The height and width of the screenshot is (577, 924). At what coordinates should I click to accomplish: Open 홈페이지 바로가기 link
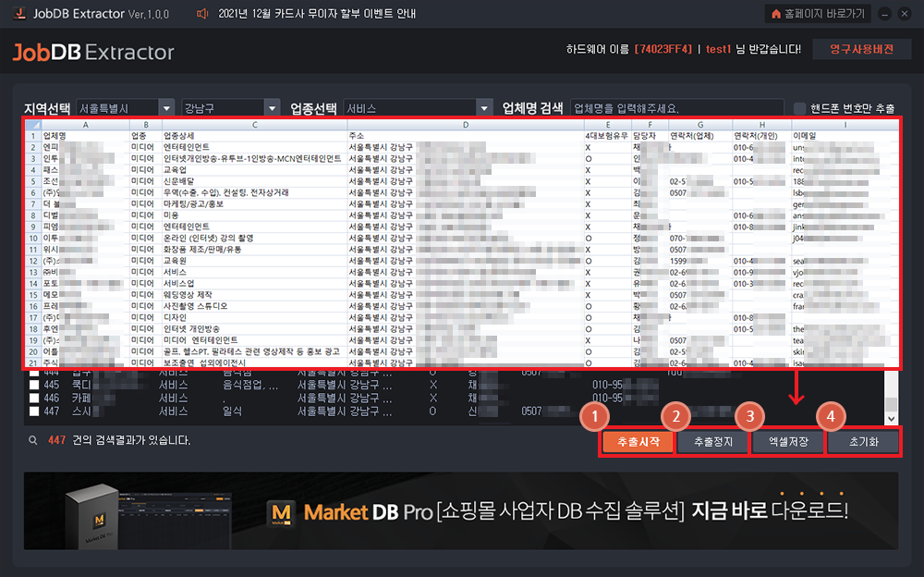819,14
